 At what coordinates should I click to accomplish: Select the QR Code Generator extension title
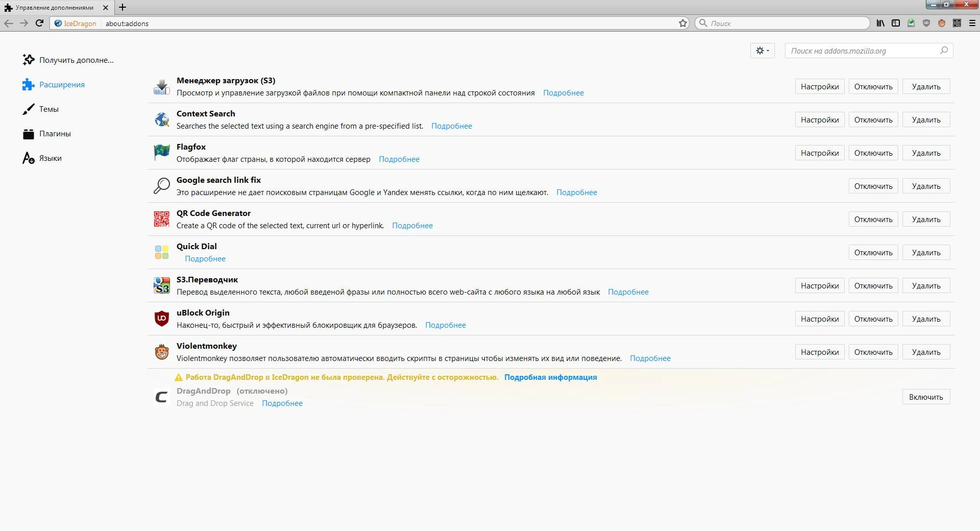pos(213,213)
